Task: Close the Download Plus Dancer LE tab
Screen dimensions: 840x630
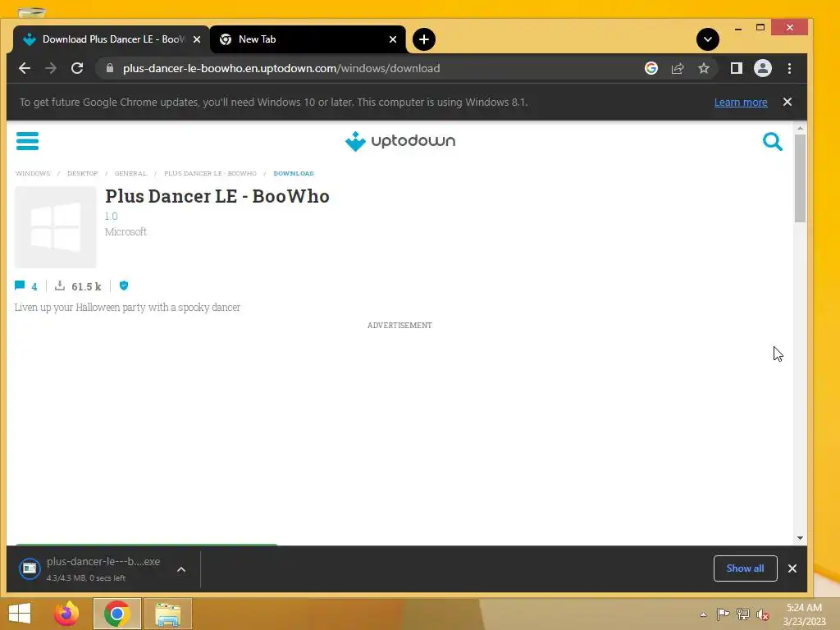Action: click(197, 39)
